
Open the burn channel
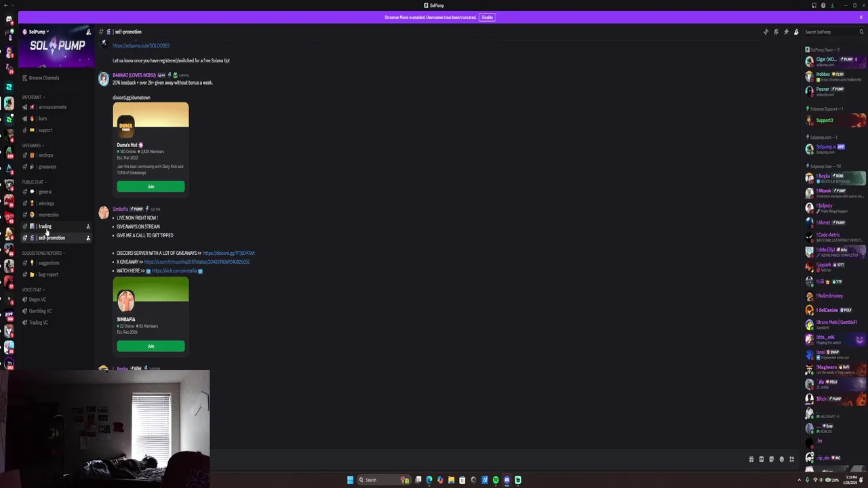[x=57, y=119]
